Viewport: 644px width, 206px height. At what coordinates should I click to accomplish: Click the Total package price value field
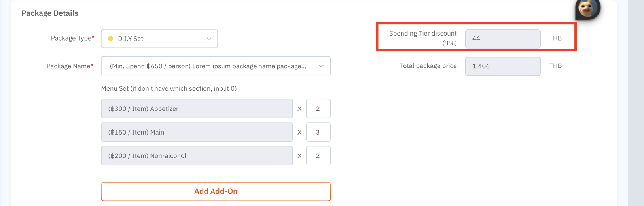pyautogui.click(x=502, y=66)
